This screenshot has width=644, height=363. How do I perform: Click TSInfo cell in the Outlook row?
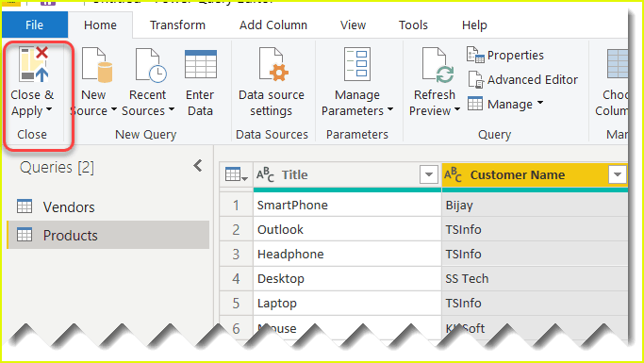tap(536, 229)
